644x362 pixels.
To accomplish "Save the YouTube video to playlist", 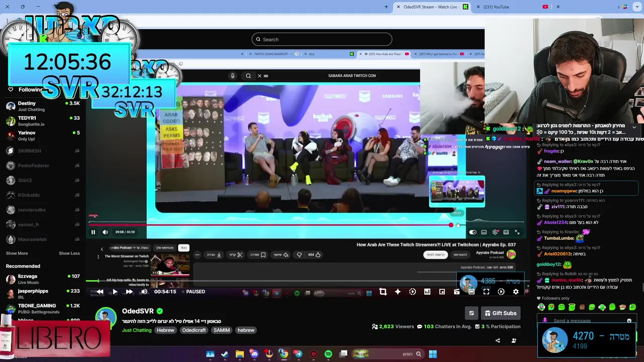I will (258, 255).
